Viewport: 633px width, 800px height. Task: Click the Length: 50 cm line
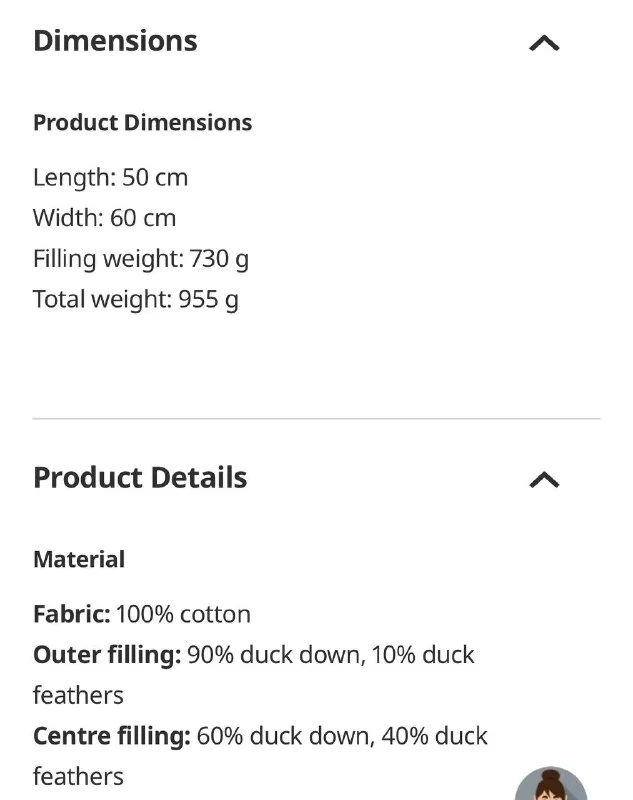[110, 178]
